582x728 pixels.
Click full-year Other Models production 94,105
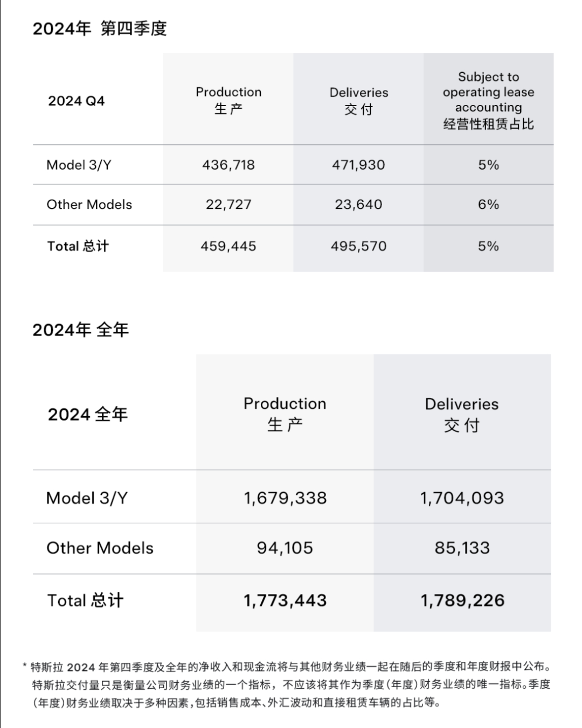pyautogui.click(x=285, y=548)
